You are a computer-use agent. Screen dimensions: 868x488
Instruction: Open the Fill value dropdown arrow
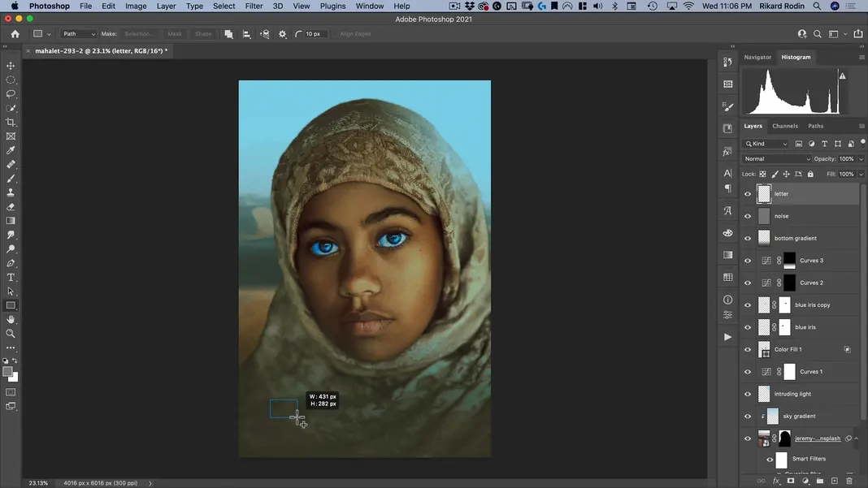(x=861, y=175)
